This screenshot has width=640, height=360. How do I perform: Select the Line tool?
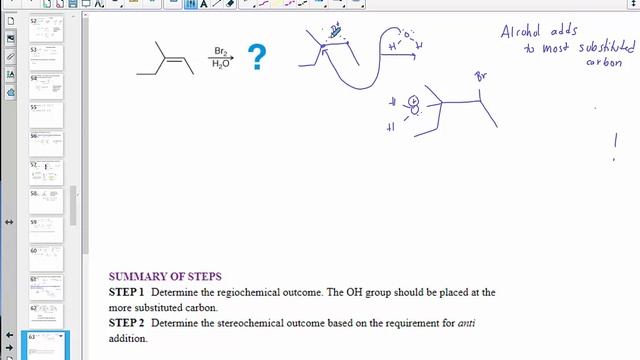click(x=217, y=4)
